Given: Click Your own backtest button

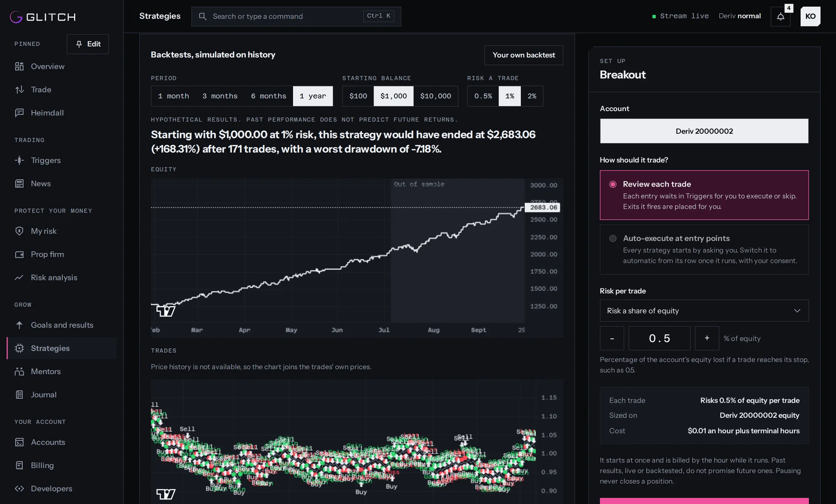Looking at the screenshot, I should click(523, 55).
